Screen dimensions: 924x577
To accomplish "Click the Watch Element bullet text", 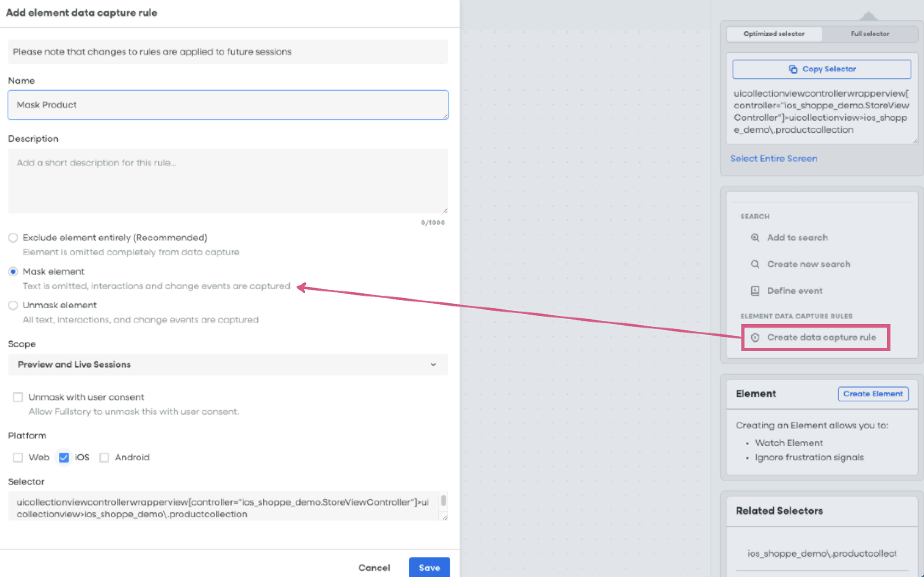I will point(789,443).
